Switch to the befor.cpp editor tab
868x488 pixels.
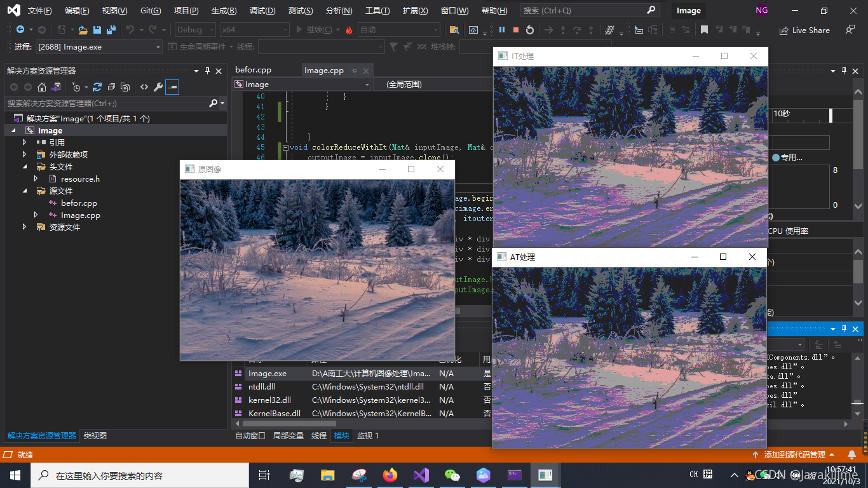pos(253,70)
